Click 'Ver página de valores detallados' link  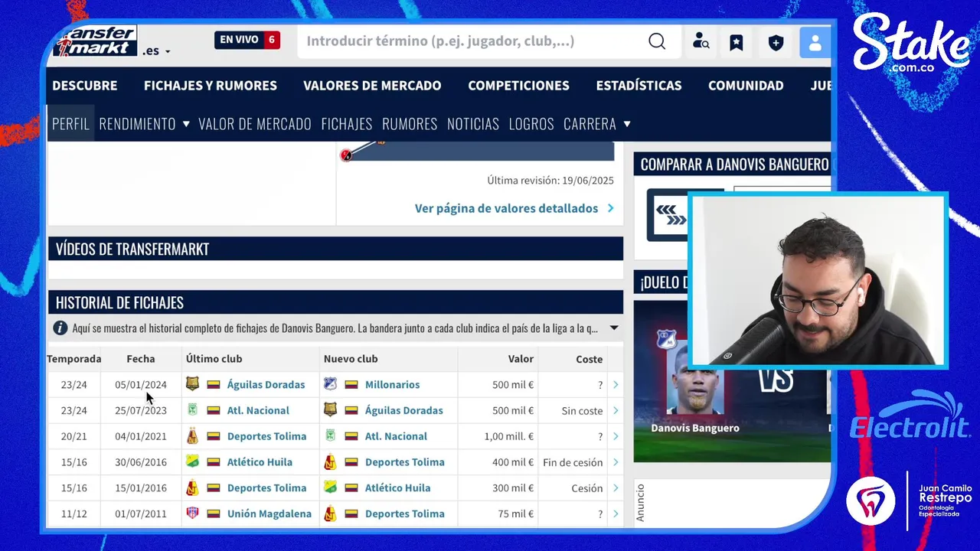pyautogui.click(x=514, y=208)
